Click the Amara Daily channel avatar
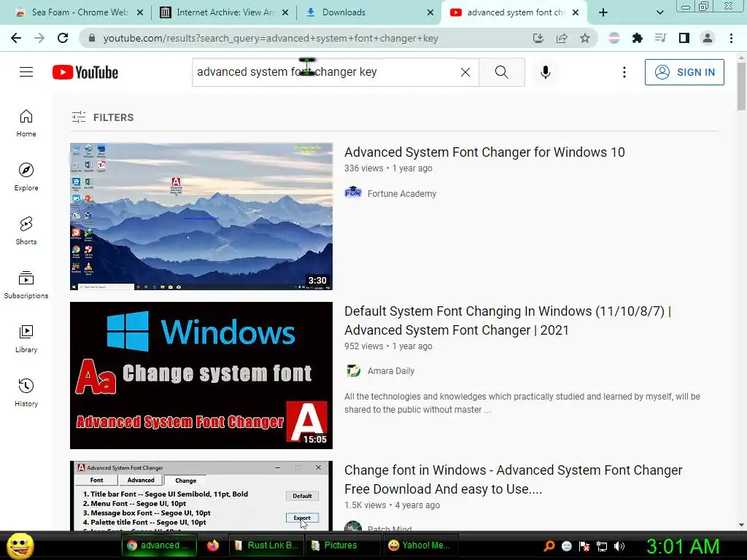The width and height of the screenshot is (747, 560). [353, 370]
